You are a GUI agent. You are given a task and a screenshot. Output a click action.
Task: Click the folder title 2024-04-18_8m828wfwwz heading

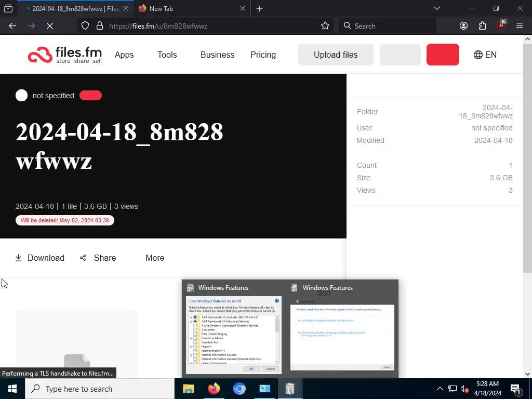[119, 146]
